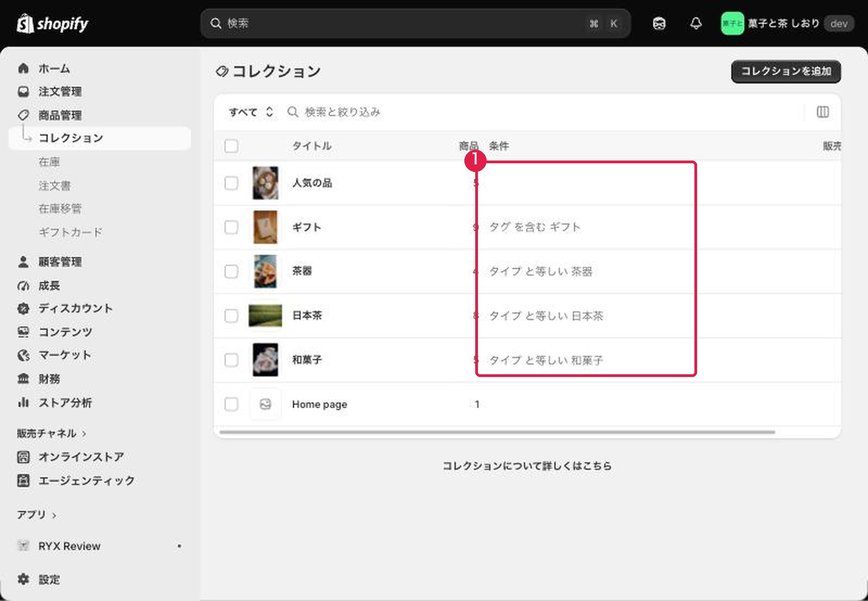Click the 人気の品 thumbnail
The height and width of the screenshot is (601, 868).
pyautogui.click(x=265, y=183)
